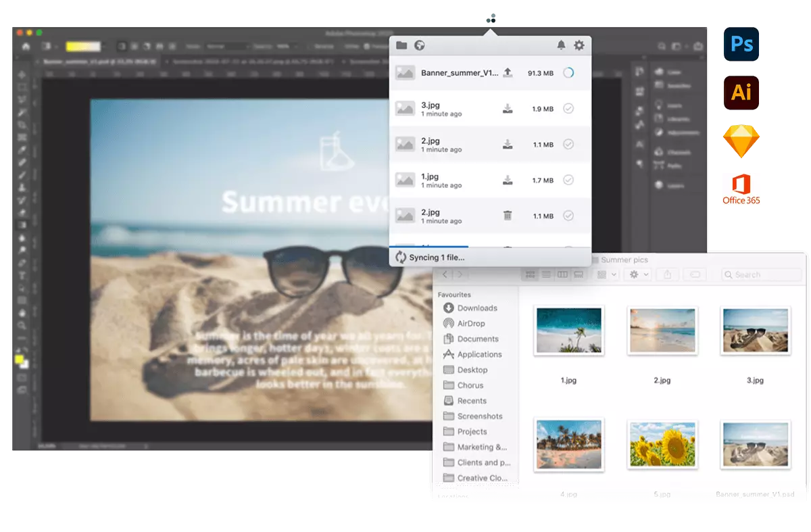
Task: Select the Crop tool in Photoshop
Action: (22, 124)
